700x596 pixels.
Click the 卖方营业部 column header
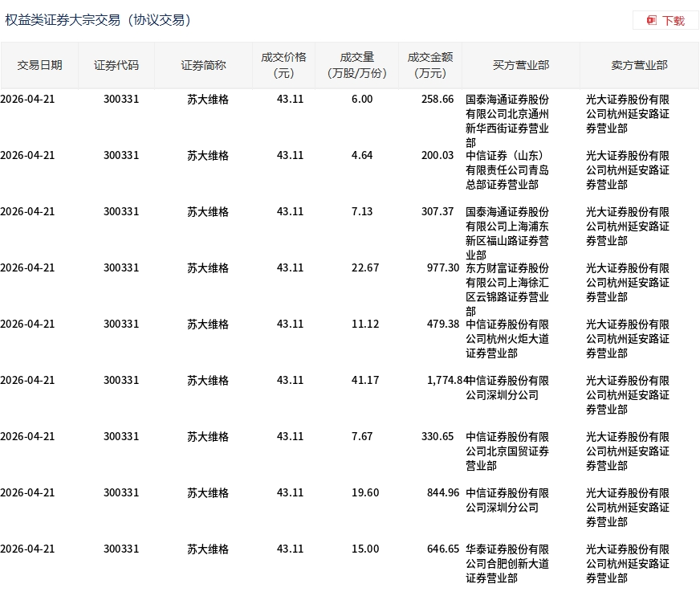639,65
